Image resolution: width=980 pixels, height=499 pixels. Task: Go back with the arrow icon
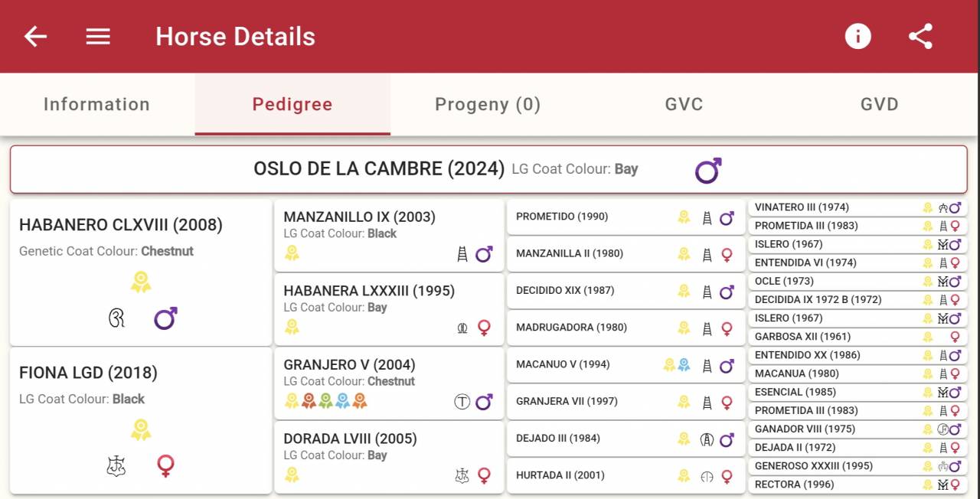point(35,36)
